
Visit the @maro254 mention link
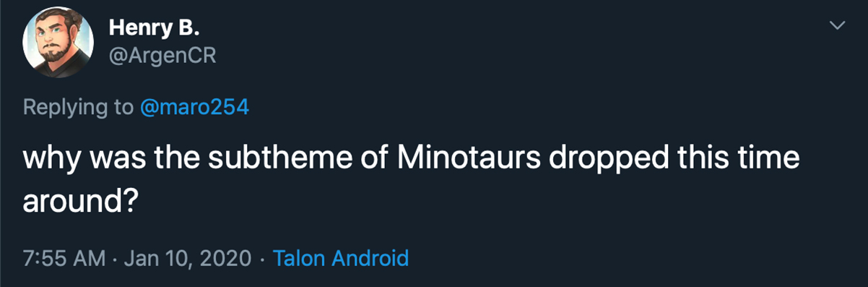pos(194,107)
